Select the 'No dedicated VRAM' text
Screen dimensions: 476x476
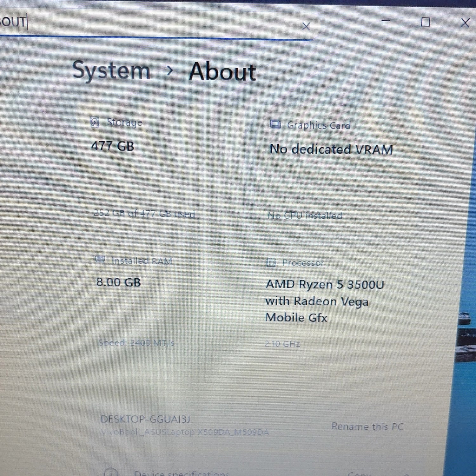(331, 149)
